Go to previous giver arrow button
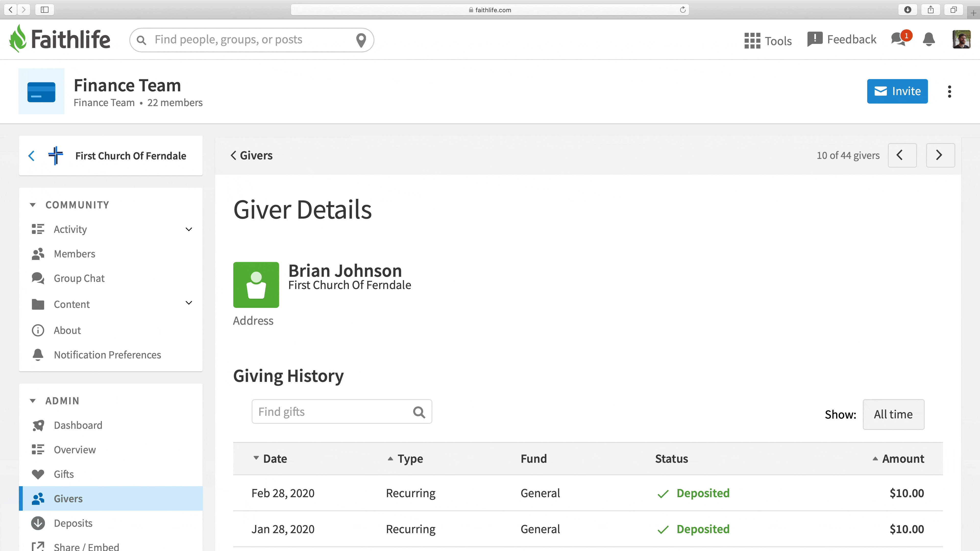Screen dimensions: 980x551 coord(902,155)
